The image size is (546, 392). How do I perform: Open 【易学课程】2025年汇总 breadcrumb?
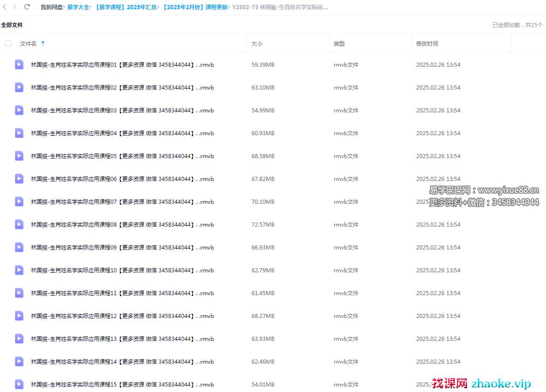pyautogui.click(x=126, y=7)
